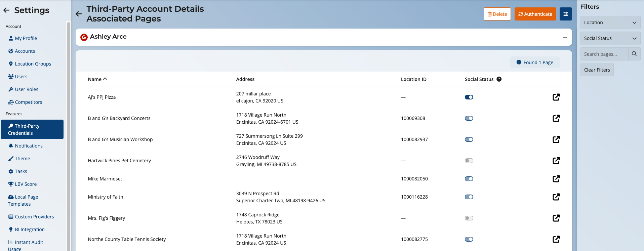Click the filter sliders icon button

(x=566, y=14)
